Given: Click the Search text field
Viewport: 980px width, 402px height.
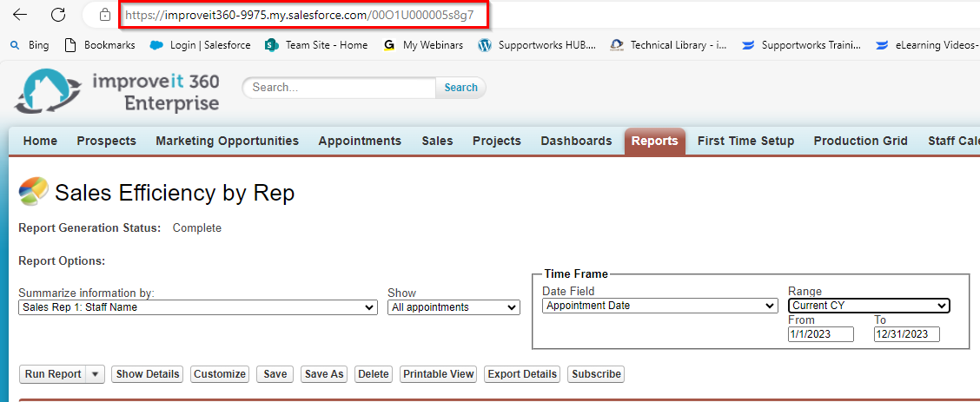Looking at the screenshot, I should pos(339,88).
